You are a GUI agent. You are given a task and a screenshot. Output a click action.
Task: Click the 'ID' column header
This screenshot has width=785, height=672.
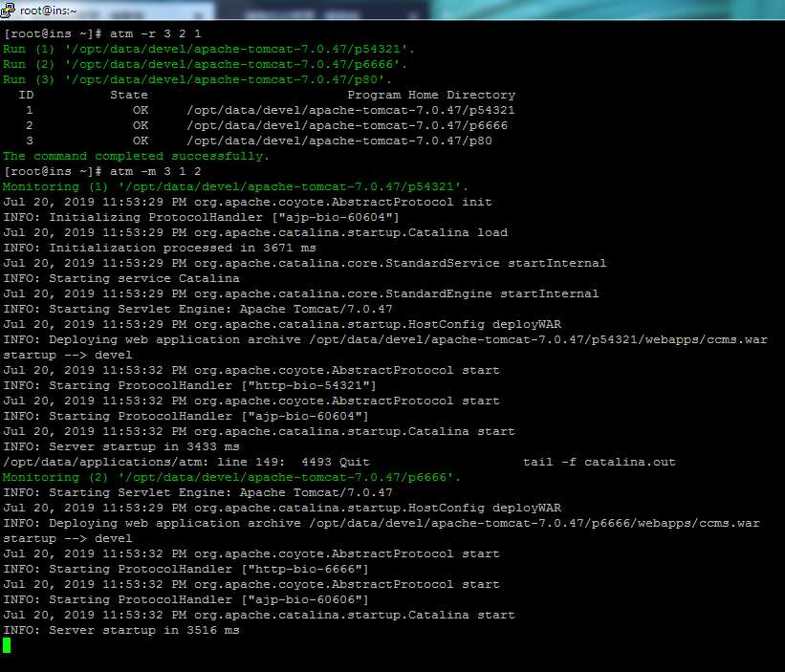[x=26, y=95]
